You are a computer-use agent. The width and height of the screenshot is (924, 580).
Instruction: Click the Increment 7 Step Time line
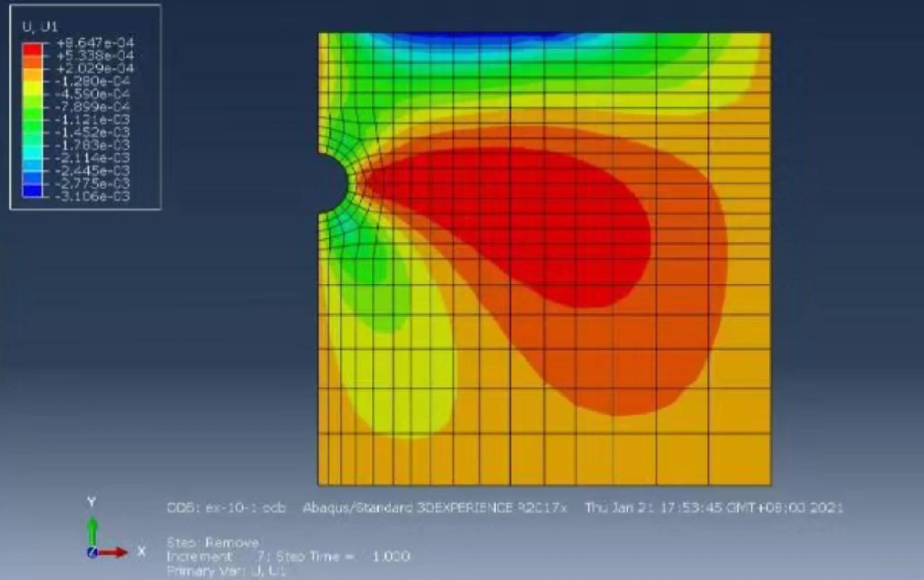click(x=288, y=556)
